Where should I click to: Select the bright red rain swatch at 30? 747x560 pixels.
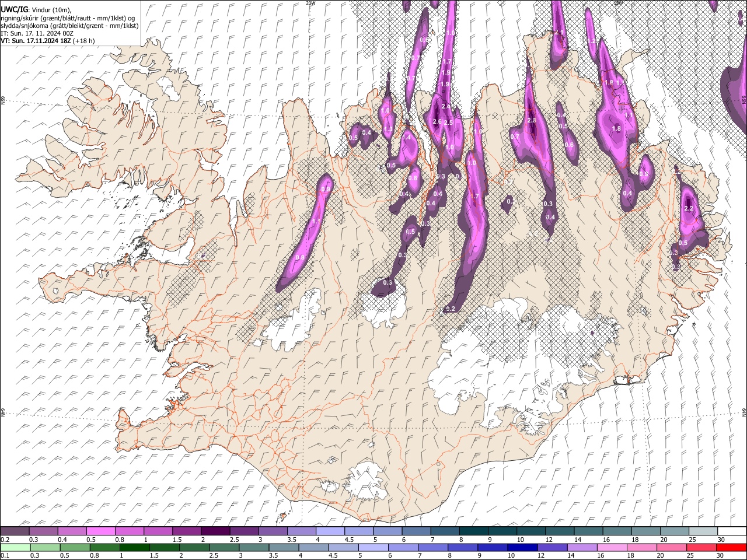(x=731, y=547)
